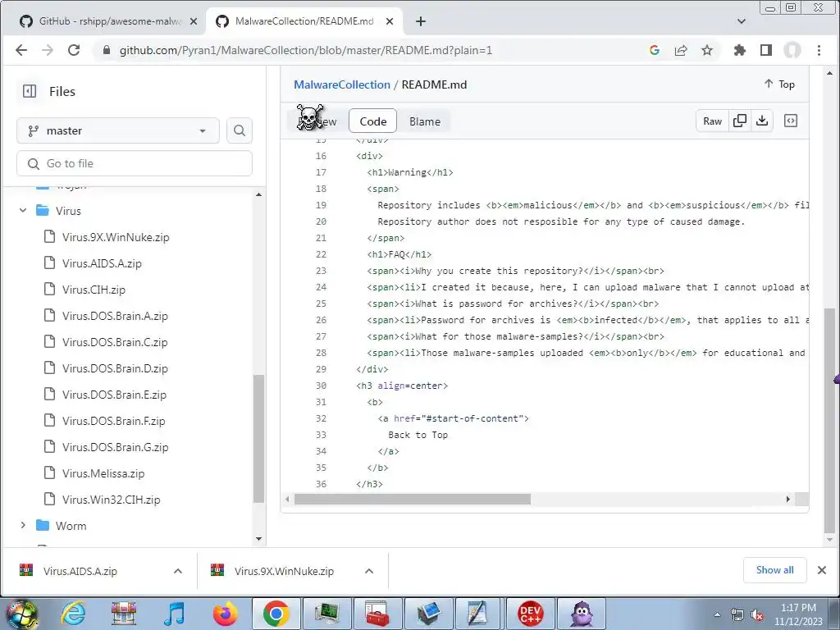Open the master branch dropdown
Viewport: 840px width, 630px height.
pyautogui.click(x=118, y=130)
